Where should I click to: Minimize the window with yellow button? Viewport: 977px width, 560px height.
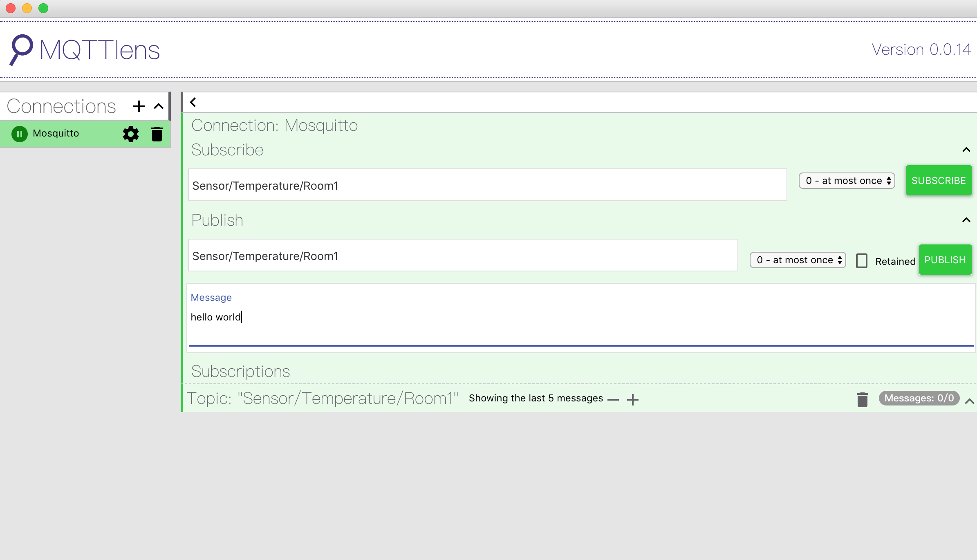27,8
